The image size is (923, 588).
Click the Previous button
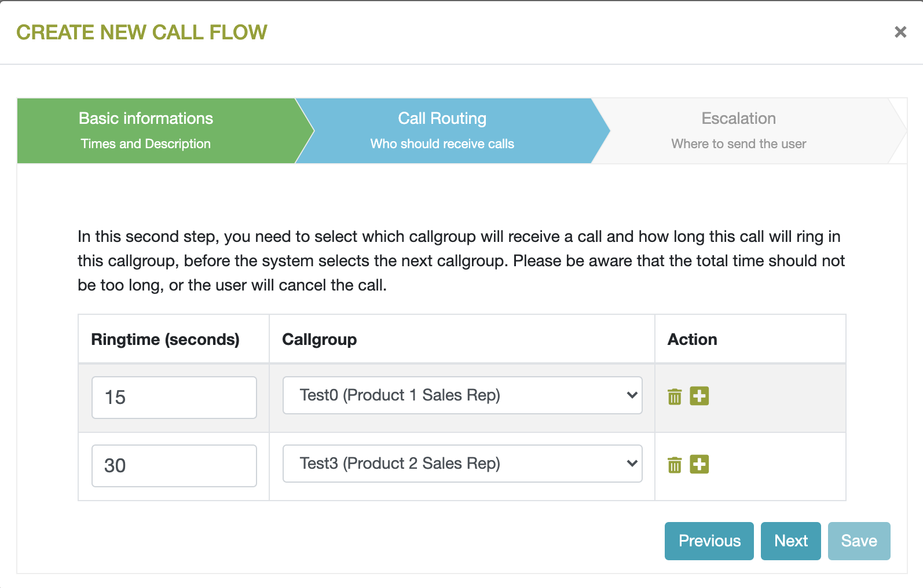tap(709, 541)
